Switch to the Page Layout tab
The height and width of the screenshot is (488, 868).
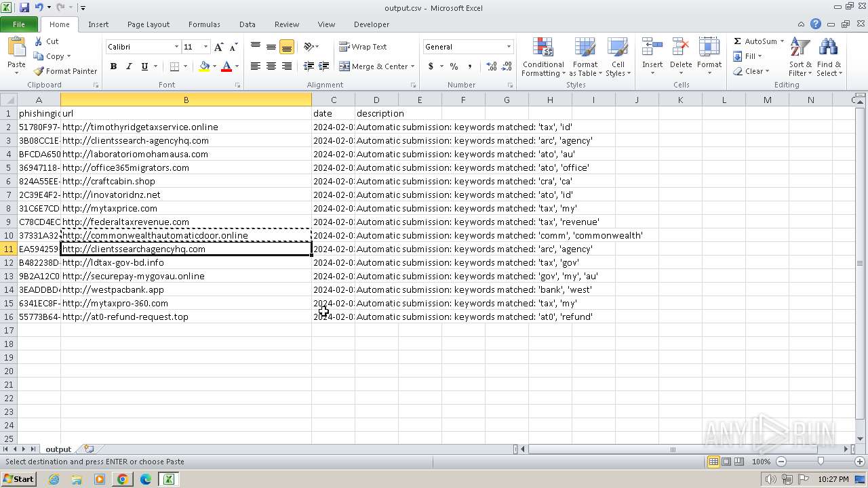(x=149, y=24)
